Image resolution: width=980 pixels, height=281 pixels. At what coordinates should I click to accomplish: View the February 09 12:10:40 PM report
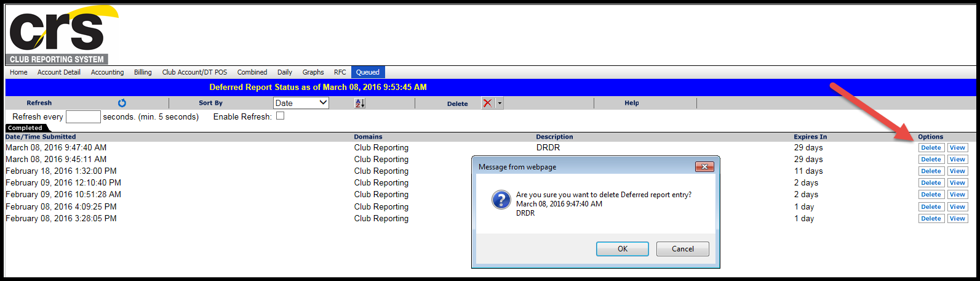click(957, 183)
